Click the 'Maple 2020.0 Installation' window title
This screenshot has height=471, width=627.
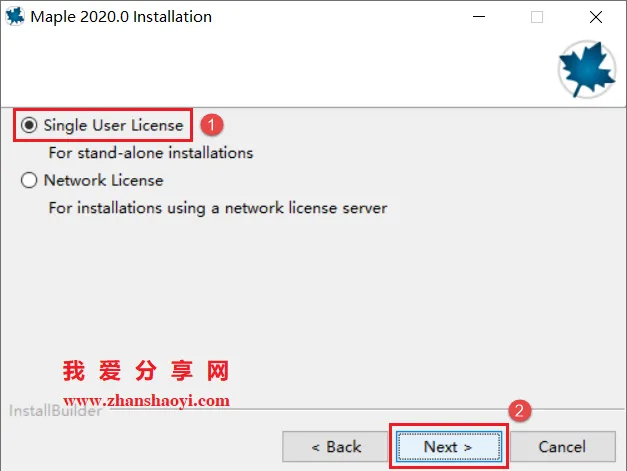click(x=121, y=17)
